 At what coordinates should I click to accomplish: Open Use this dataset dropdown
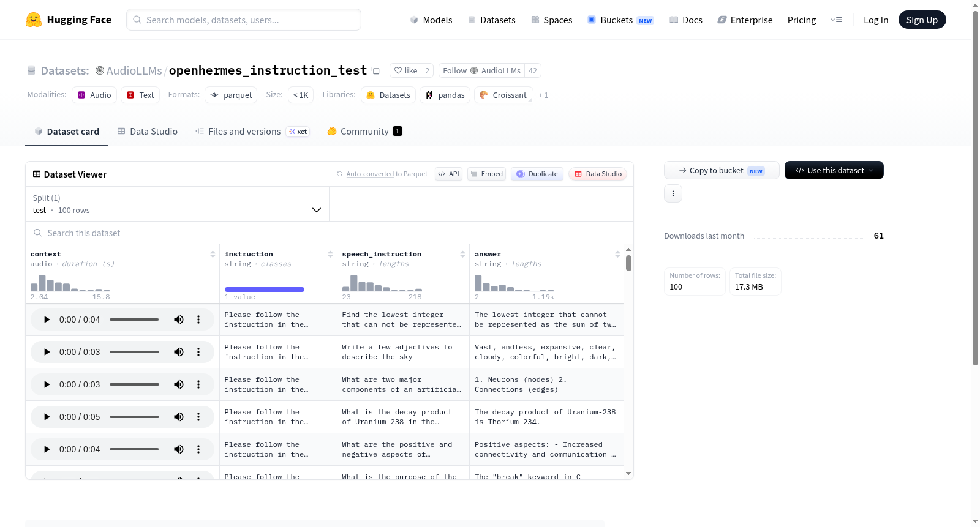[834, 170]
